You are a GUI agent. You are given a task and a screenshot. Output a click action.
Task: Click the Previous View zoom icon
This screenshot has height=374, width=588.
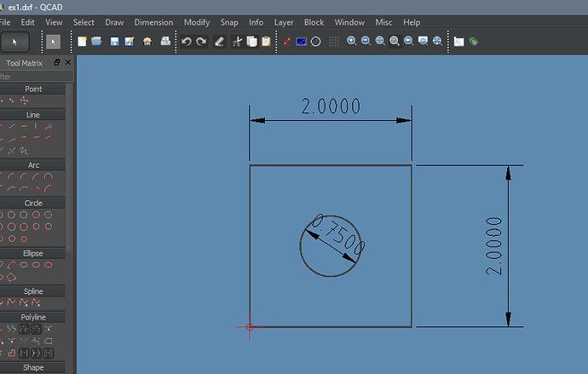pyautogui.click(x=408, y=41)
